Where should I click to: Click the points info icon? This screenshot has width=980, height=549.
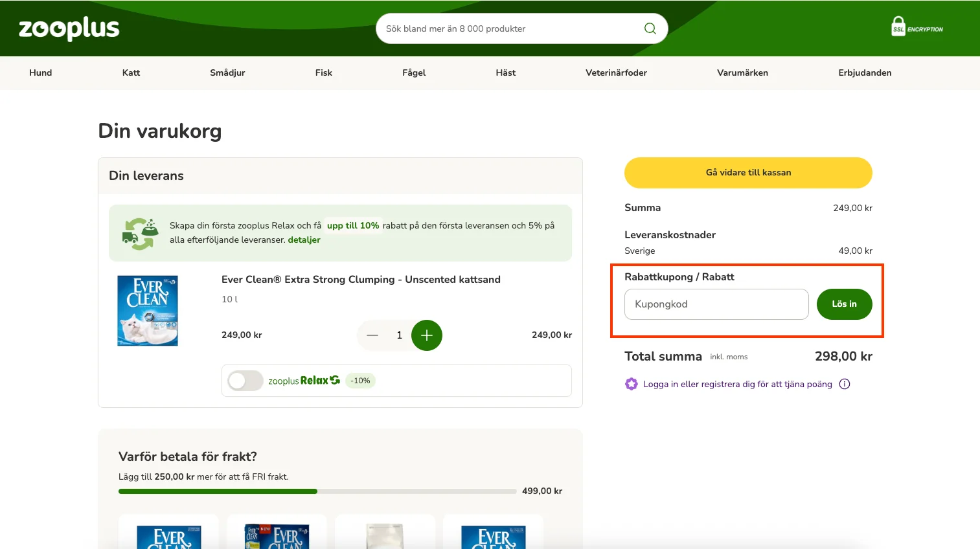[x=844, y=384]
